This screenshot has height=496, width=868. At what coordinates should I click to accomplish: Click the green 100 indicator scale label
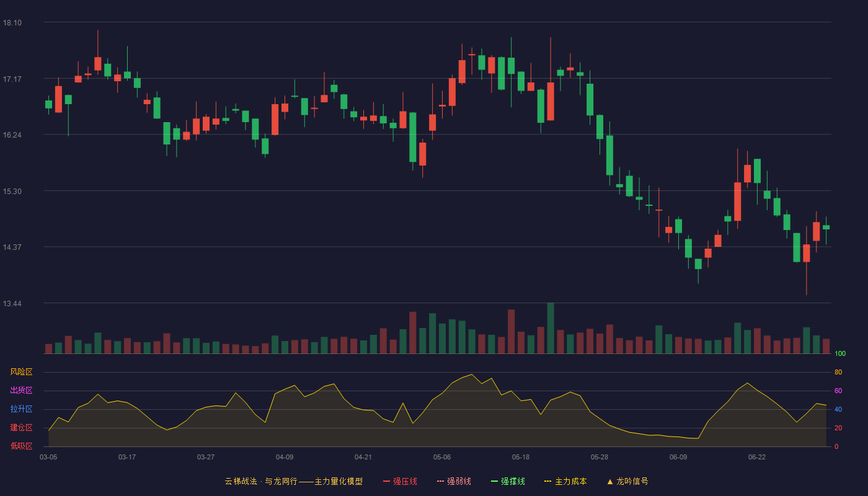coord(840,354)
